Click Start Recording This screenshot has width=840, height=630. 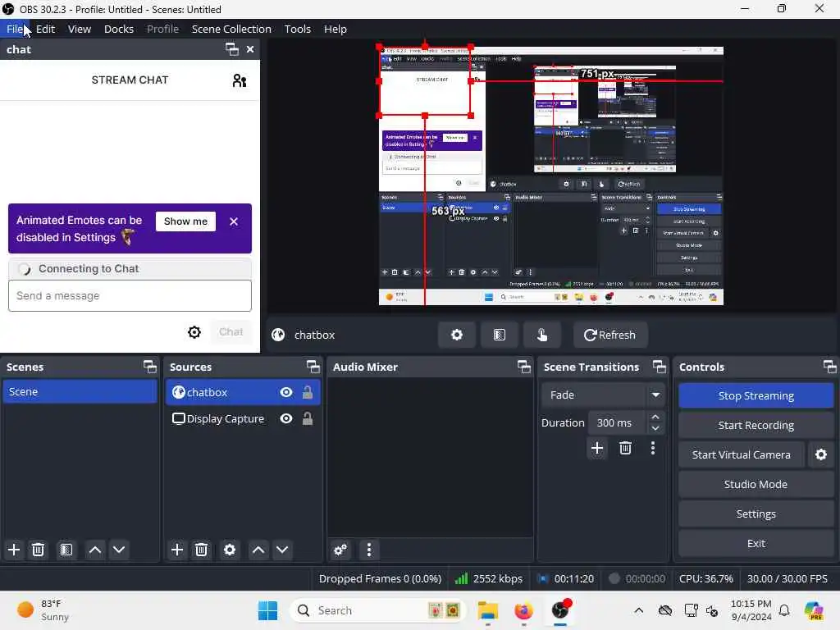point(756,426)
